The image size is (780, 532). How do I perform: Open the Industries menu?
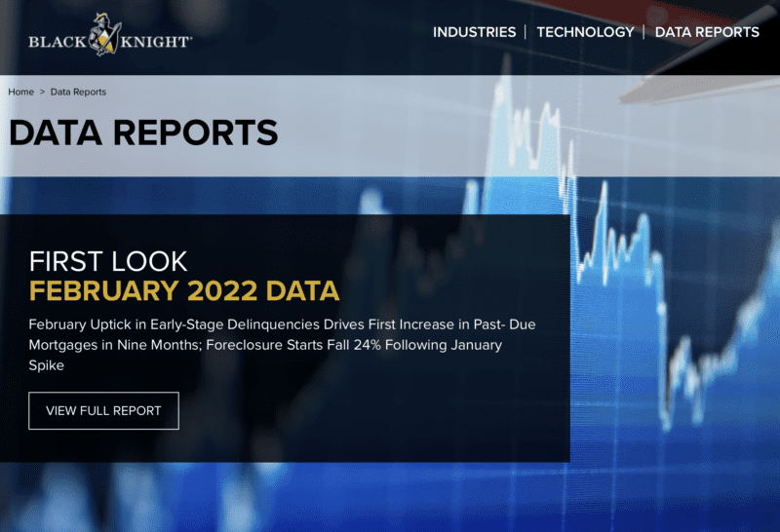[474, 32]
